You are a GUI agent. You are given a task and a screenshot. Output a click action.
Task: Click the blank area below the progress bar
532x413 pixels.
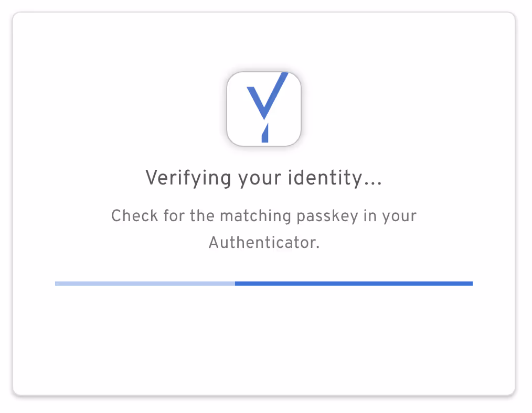(264, 341)
